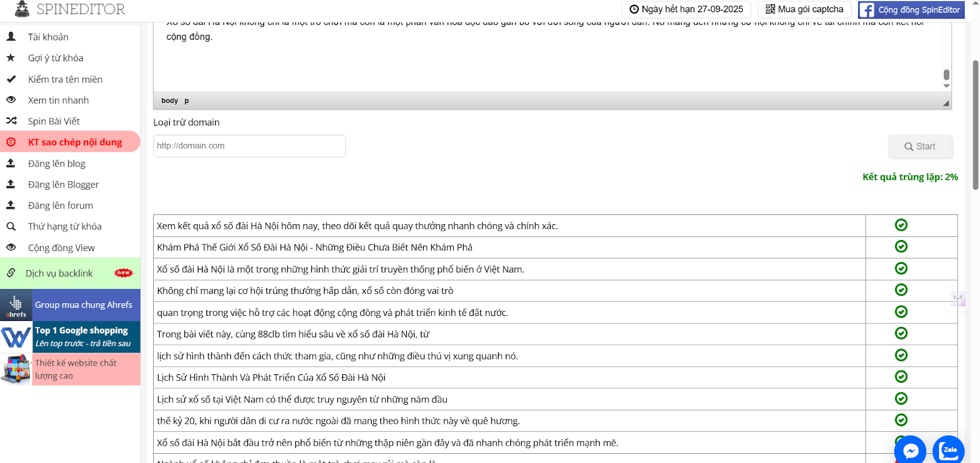
Task: Click the Start search button
Action: tap(920, 146)
